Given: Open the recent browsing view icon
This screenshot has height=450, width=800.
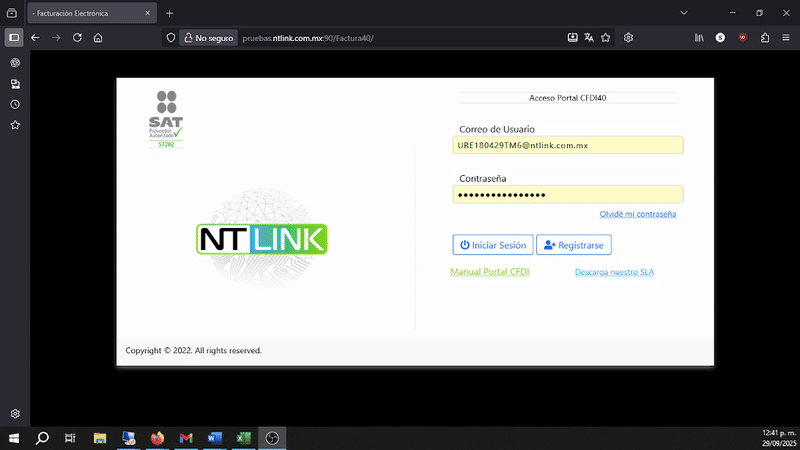Looking at the screenshot, I should [12, 13].
